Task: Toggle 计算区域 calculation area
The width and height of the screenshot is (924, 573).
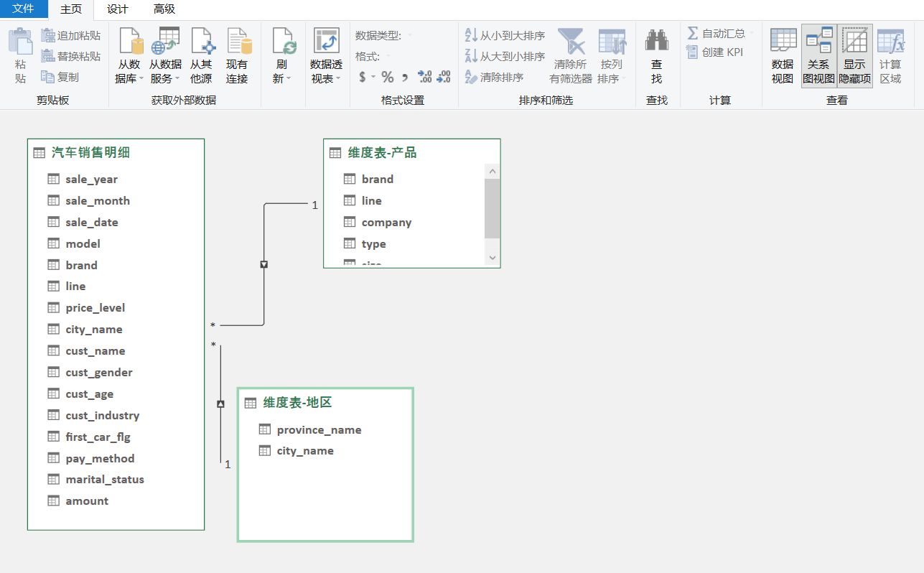Action: [x=890, y=56]
